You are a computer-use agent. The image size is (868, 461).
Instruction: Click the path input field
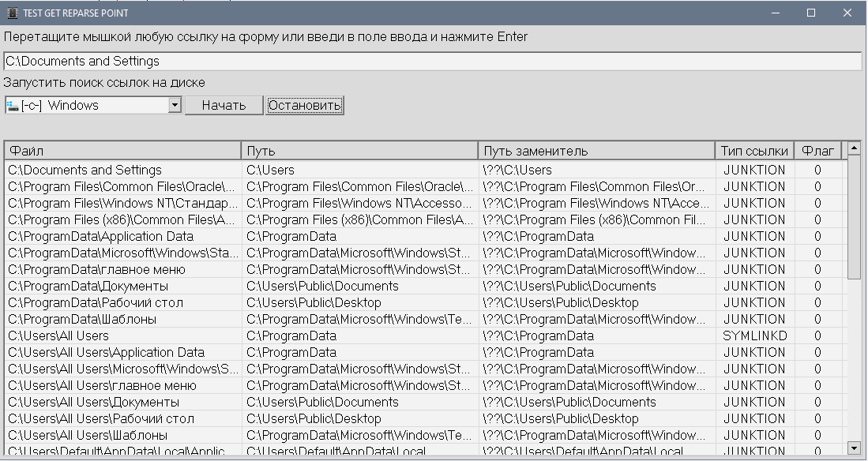pyautogui.click(x=431, y=61)
